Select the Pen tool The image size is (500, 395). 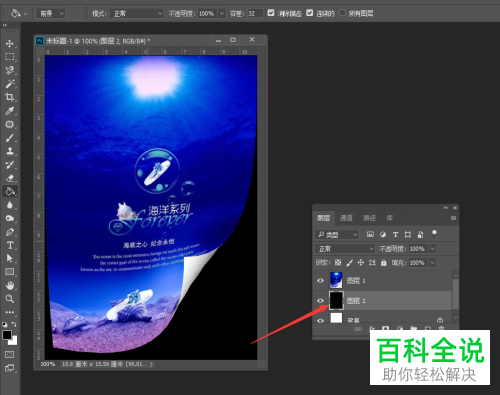pos(10,232)
